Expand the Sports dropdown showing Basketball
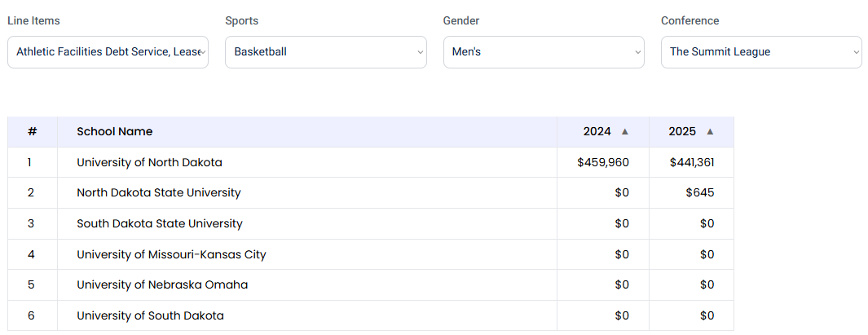The width and height of the screenshot is (868, 335). pos(325,52)
